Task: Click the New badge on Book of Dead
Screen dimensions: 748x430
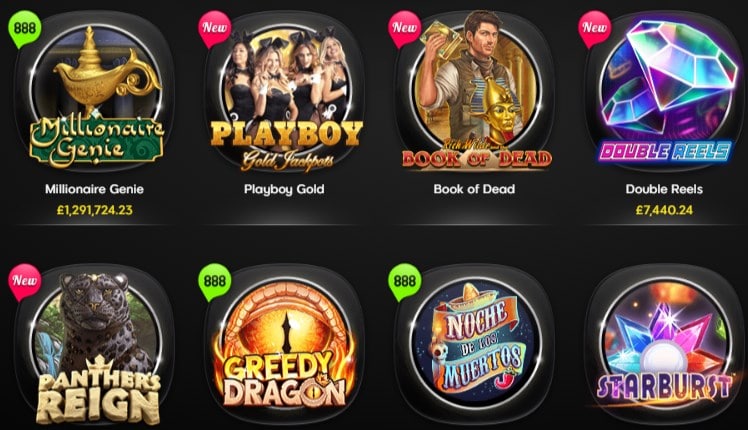Action: click(x=405, y=29)
